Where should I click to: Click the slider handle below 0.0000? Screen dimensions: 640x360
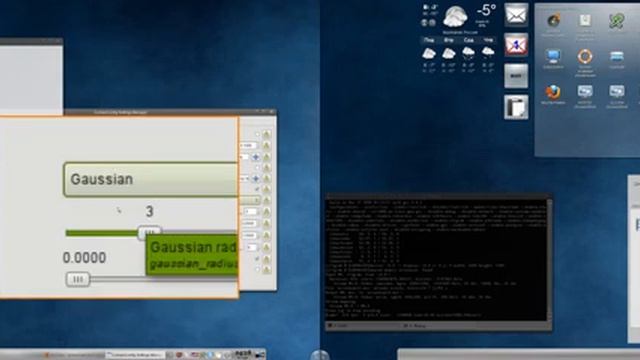pos(78,279)
